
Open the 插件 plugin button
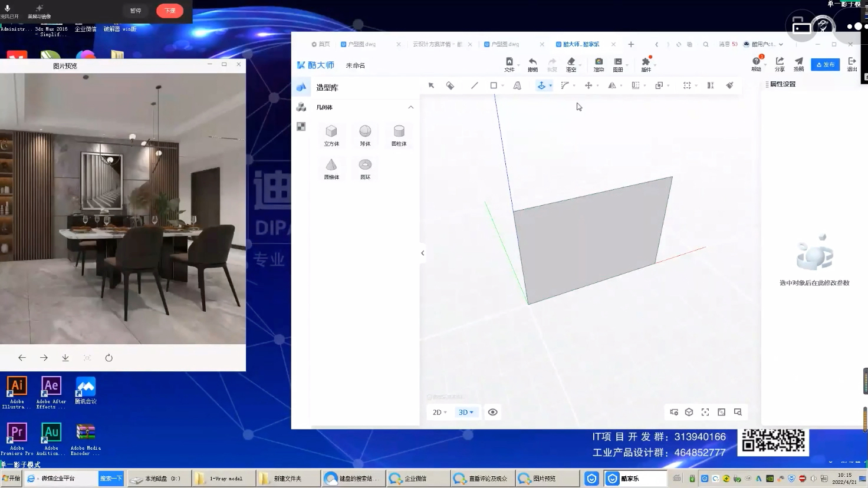pyautogui.click(x=646, y=64)
